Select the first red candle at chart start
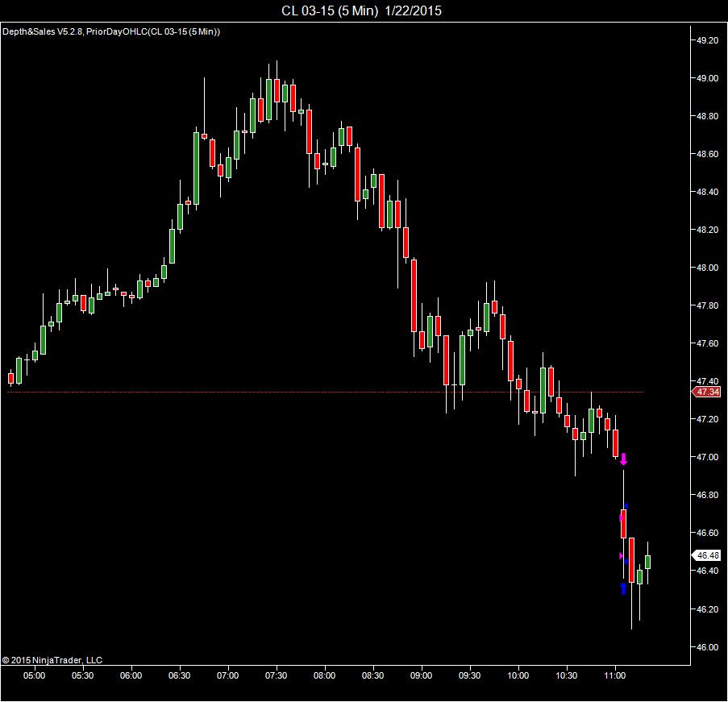The width and height of the screenshot is (728, 702). [11, 378]
